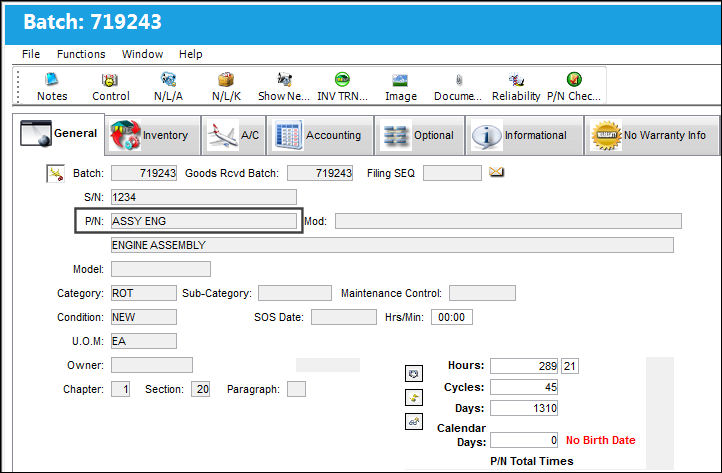Open the Functions menu
This screenshot has width=722, height=473.
pos(81,54)
